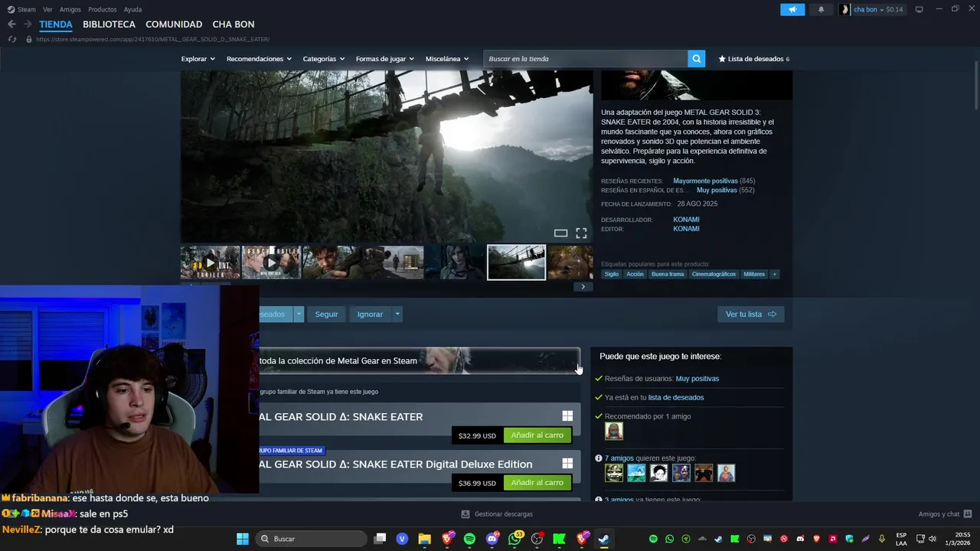Screen dimensions: 980x551
Task: Go back with the navigation arrow
Action: pyautogui.click(x=11, y=24)
